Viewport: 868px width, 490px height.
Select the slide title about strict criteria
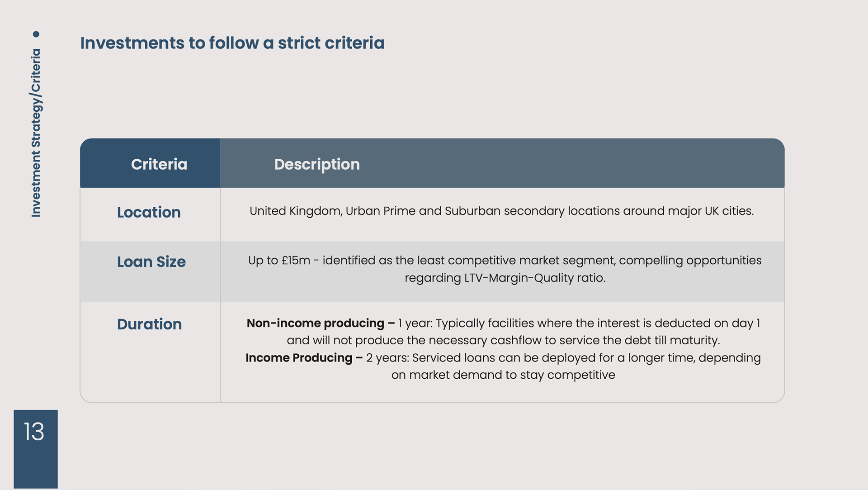[x=232, y=43]
